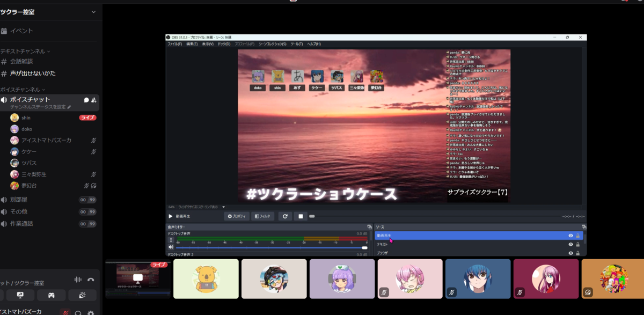Expand the ツクラー控室 server header dropdown
The image size is (644, 315).
94,12
